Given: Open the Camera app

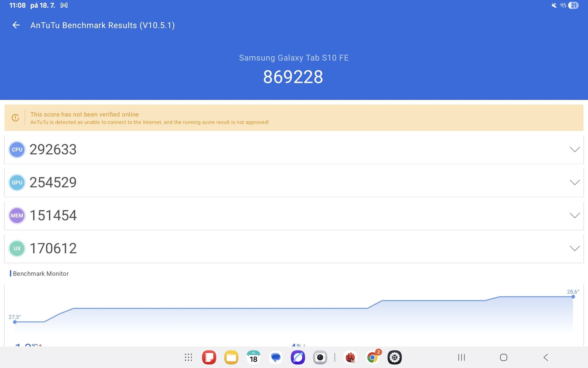Looking at the screenshot, I should coord(320,357).
